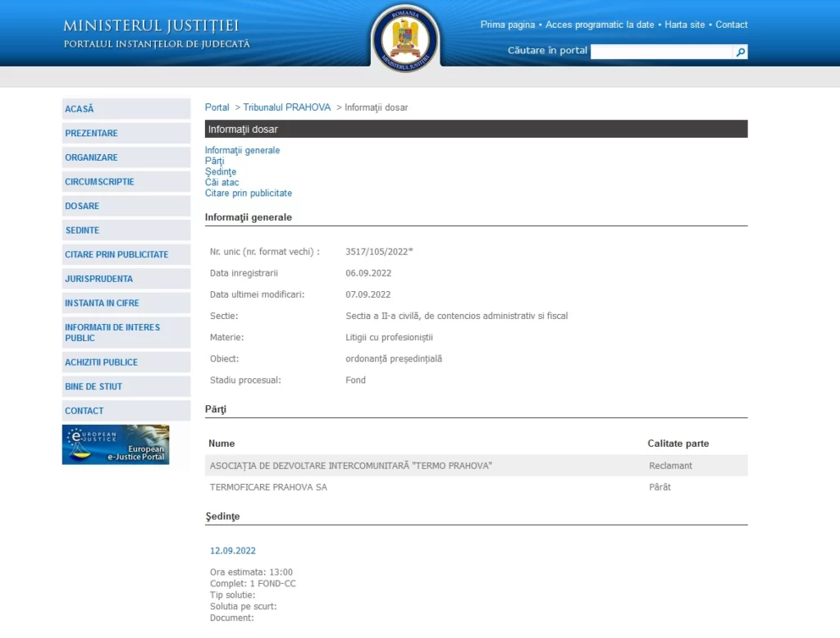Screen dimensions: 840x638
Task: Select SEDINTE from sidebar menu
Action: (x=82, y=230)
